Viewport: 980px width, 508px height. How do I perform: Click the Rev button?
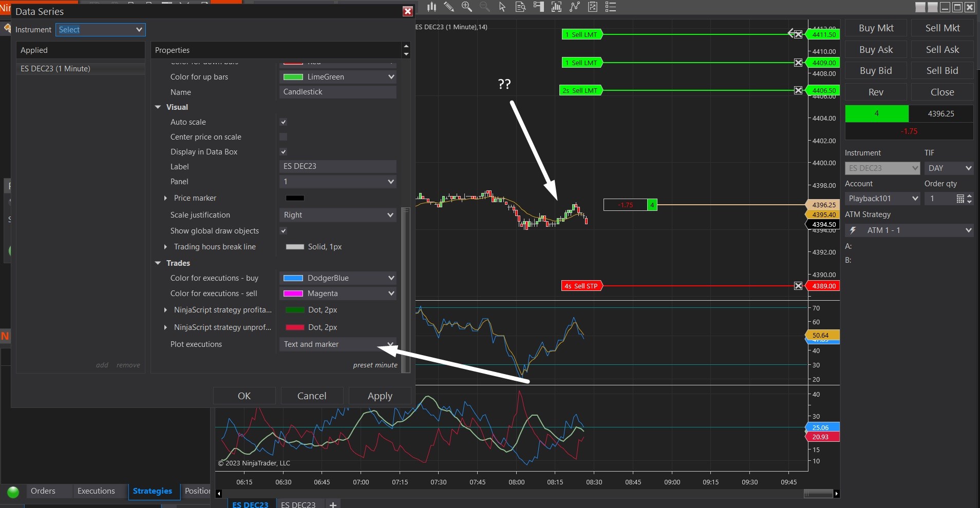876,92
